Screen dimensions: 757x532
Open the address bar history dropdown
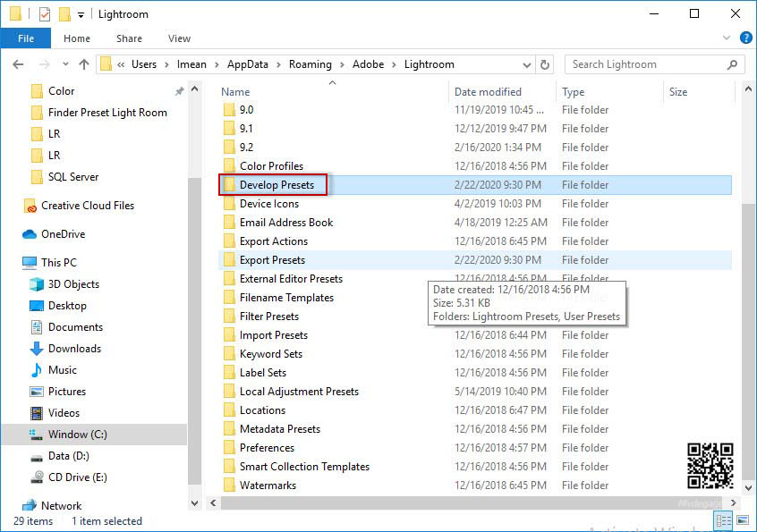[x=527, y=64]
